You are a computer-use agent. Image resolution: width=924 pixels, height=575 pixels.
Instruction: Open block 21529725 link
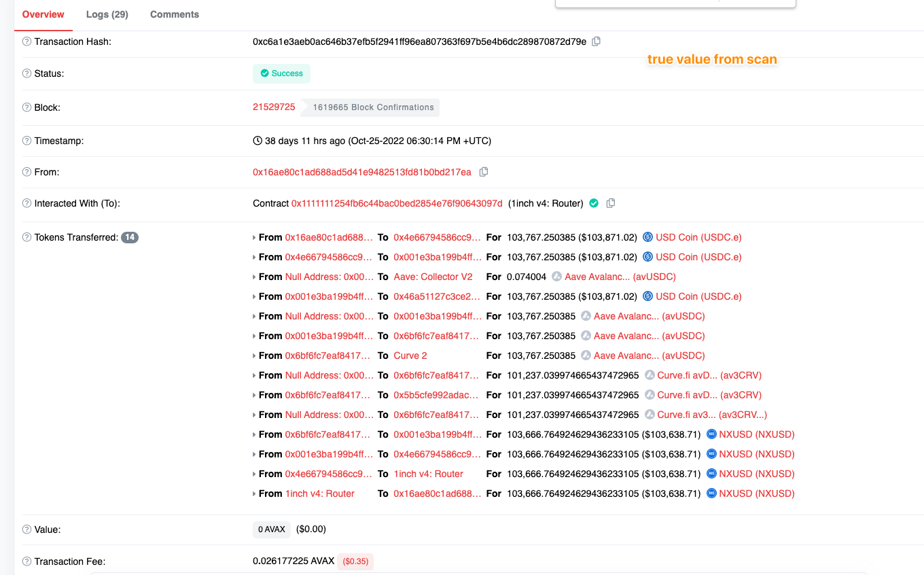pos(274,107)
